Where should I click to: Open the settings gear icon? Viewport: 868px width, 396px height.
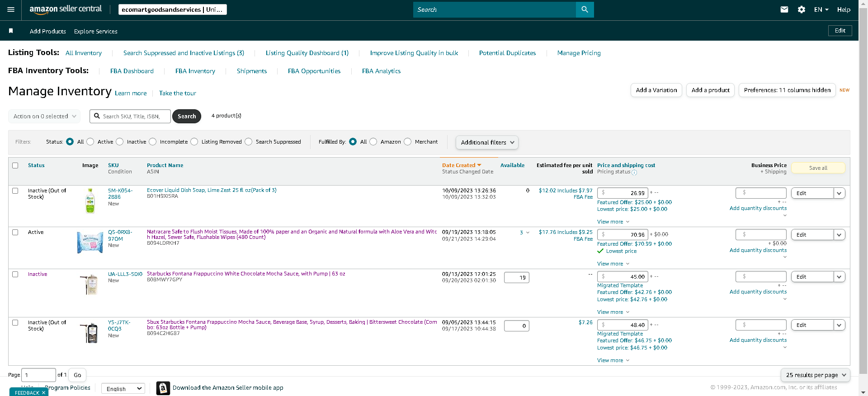point(802,9)
